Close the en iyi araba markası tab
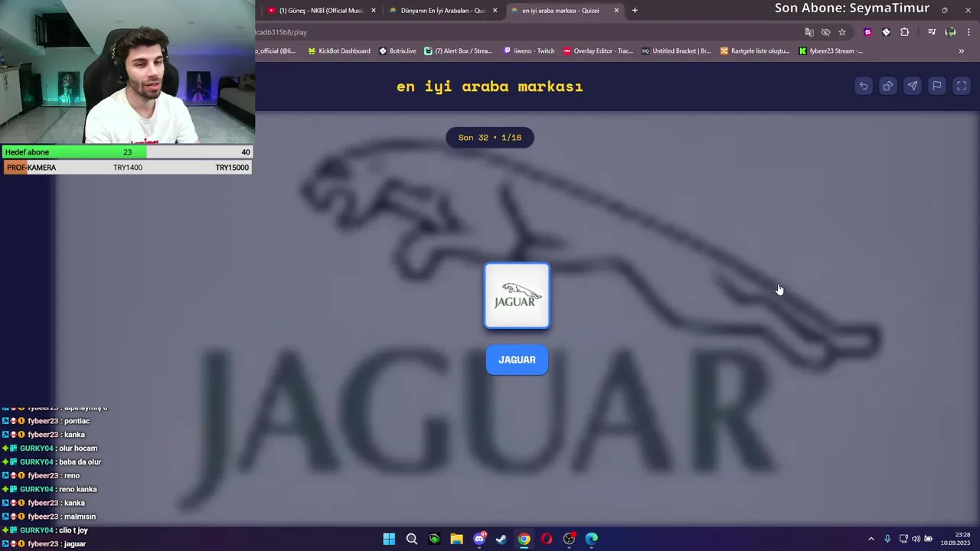Viewport: 980px width, 551px height. 616,11
